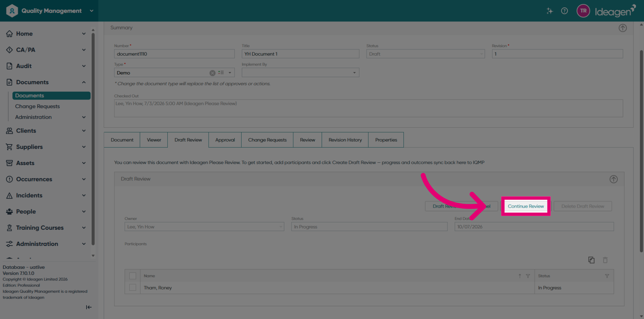This screenshot has width=644, height=319.
Task: Expand the CA/PA menu chevron
Action: click(84, 50)
